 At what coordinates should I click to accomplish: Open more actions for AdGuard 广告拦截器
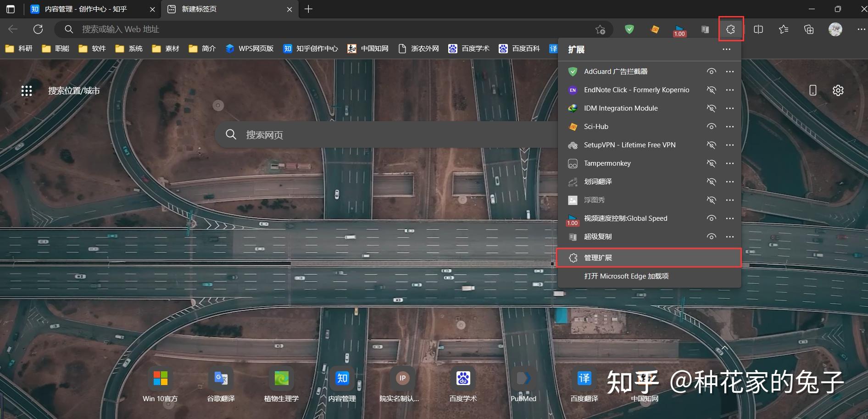click(x=730, y=72)
